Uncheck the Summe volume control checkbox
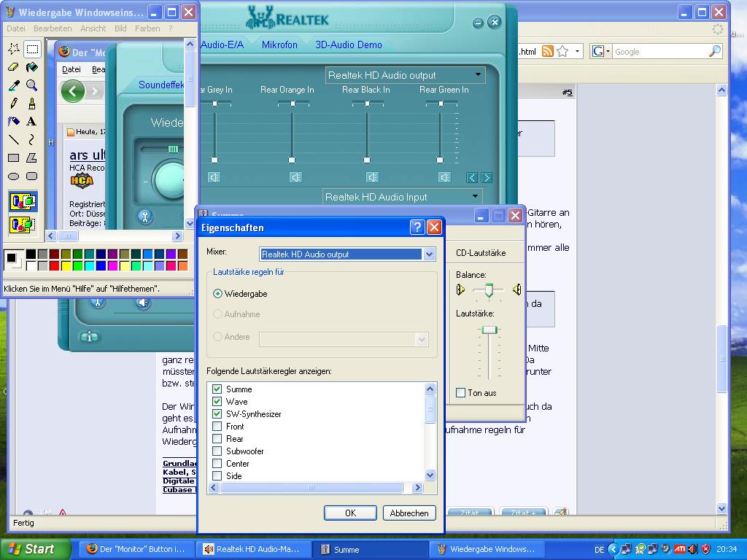This screenshot has height=560, width=747. tap(217, 389)
